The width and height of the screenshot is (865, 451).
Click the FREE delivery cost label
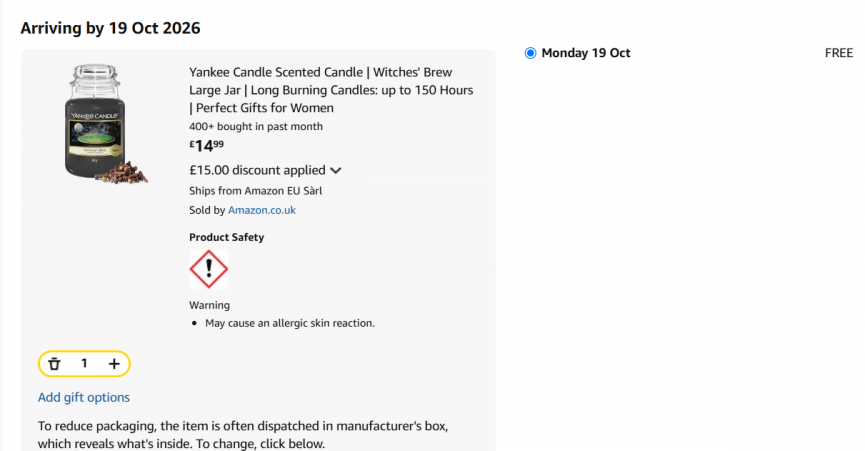pos(839,53)
